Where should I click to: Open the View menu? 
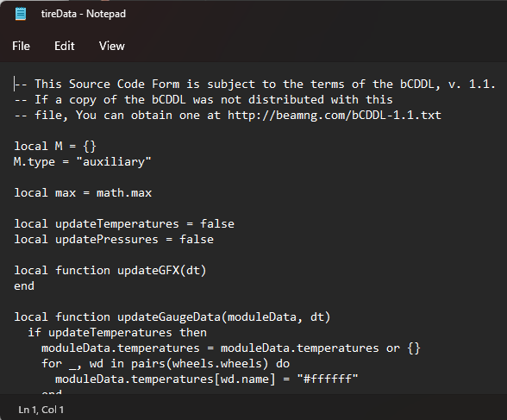(111, 46)
